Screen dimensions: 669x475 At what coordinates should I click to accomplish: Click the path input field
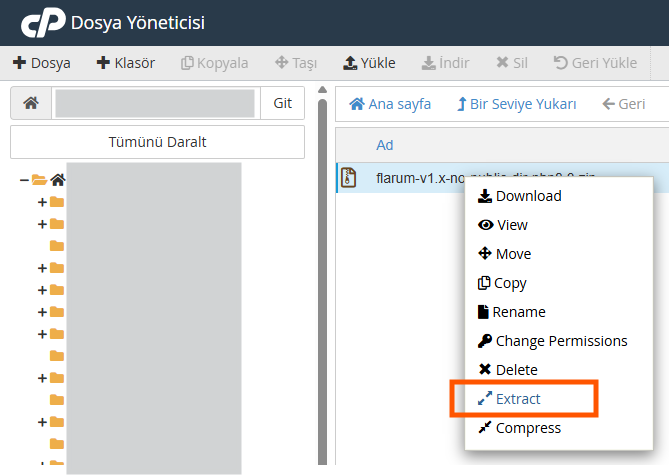coord(155,104)
